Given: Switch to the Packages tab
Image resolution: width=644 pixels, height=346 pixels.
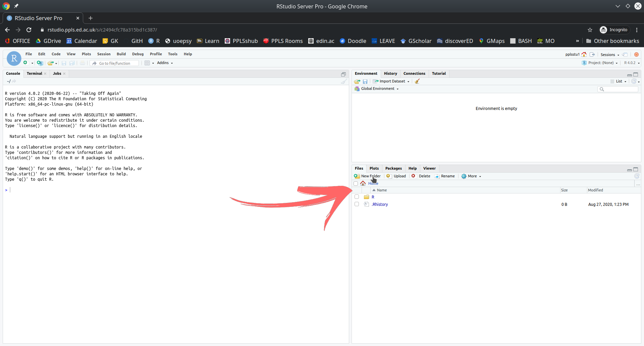Looking at the screenshot, I should click(x=393, y=169).
